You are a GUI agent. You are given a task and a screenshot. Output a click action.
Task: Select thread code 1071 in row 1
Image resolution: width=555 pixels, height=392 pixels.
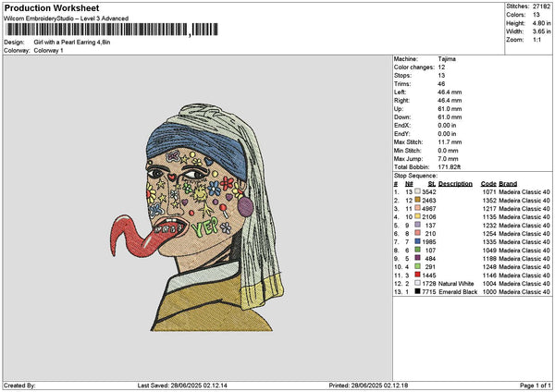pyautogui.click(x=489, y=191)
